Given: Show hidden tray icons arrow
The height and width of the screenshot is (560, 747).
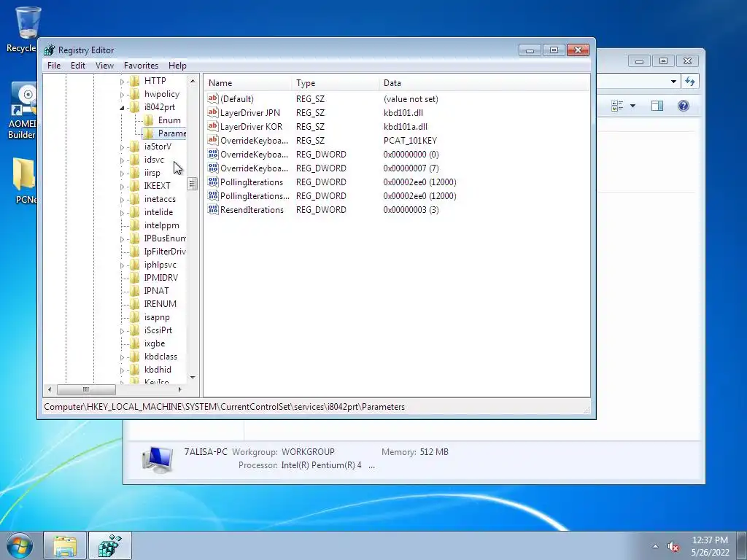Looking at the screenshot, I should click(x=655, y=547).
